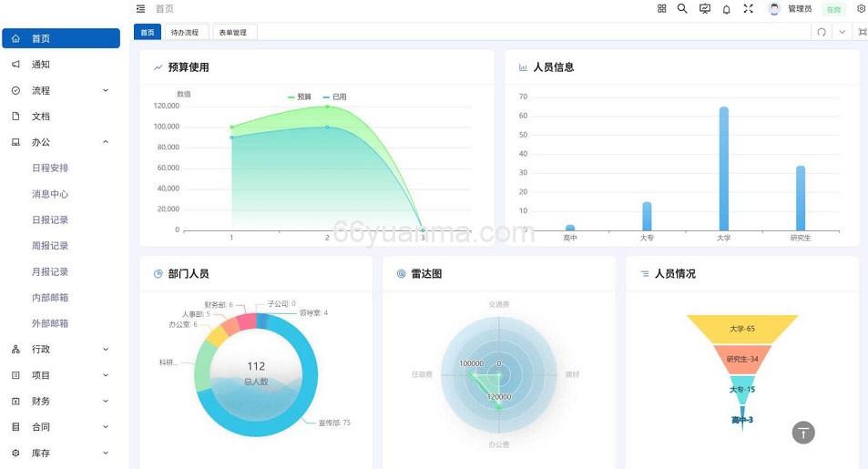Click the green online status badge
868x469 pixels.
coord(833,9)
